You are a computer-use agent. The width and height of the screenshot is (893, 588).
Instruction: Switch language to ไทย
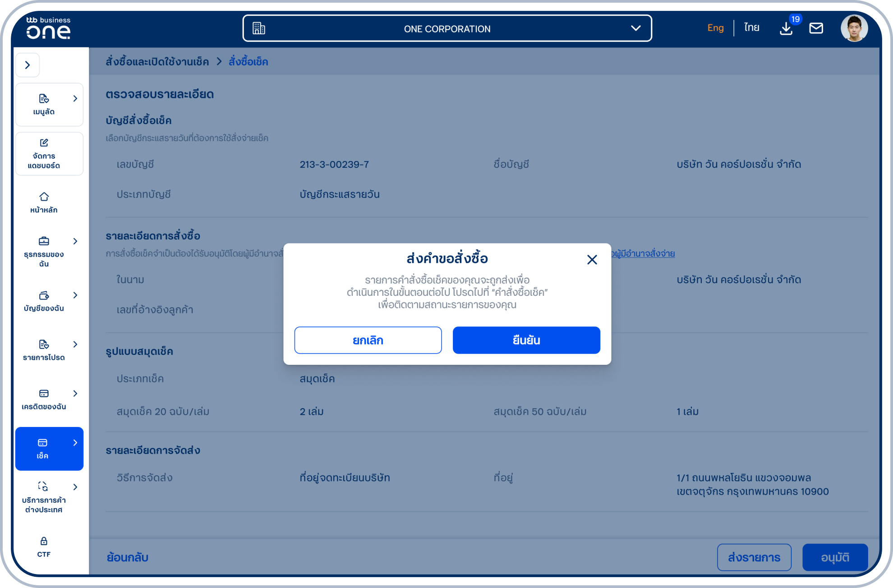pyautogui.click(x=752, y=28)
